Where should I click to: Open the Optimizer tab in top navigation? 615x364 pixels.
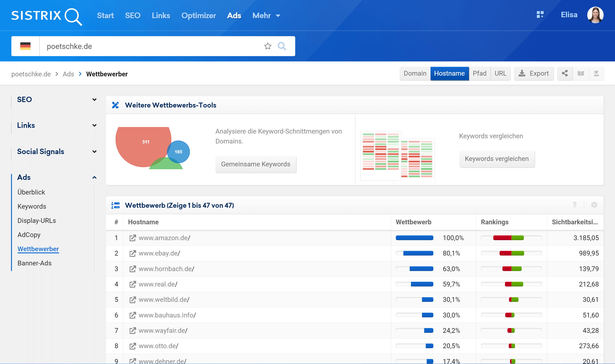198,15
